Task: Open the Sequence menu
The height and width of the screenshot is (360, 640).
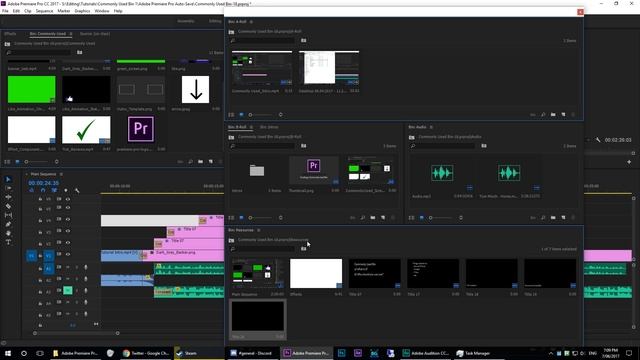Action: coord(44,11)
